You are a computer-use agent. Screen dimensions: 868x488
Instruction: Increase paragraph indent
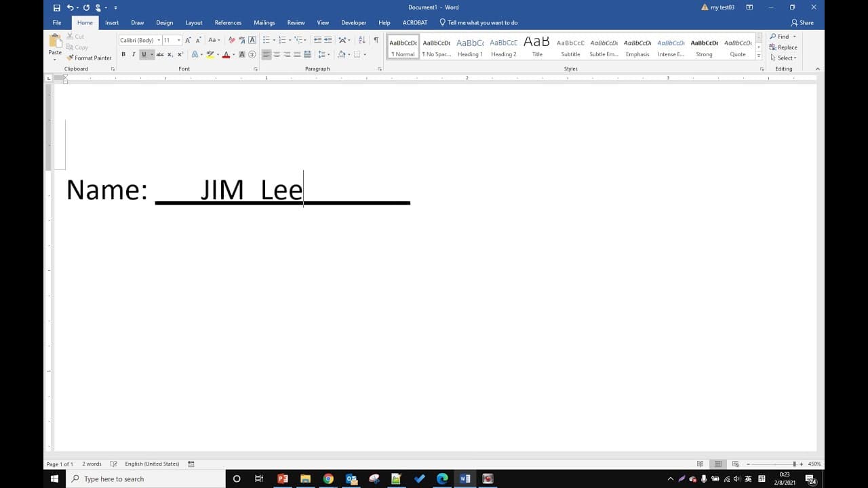tap(328, 40)
